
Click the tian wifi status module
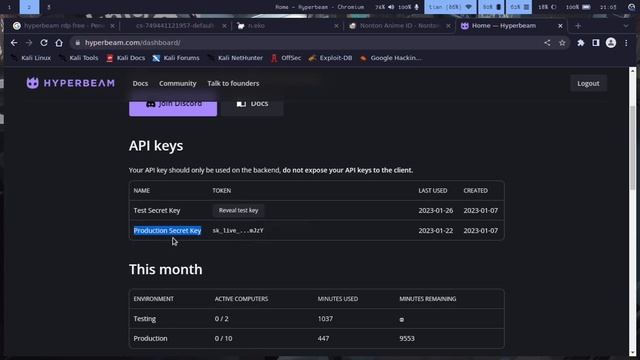pyautogui.click(x=450, y=7)
